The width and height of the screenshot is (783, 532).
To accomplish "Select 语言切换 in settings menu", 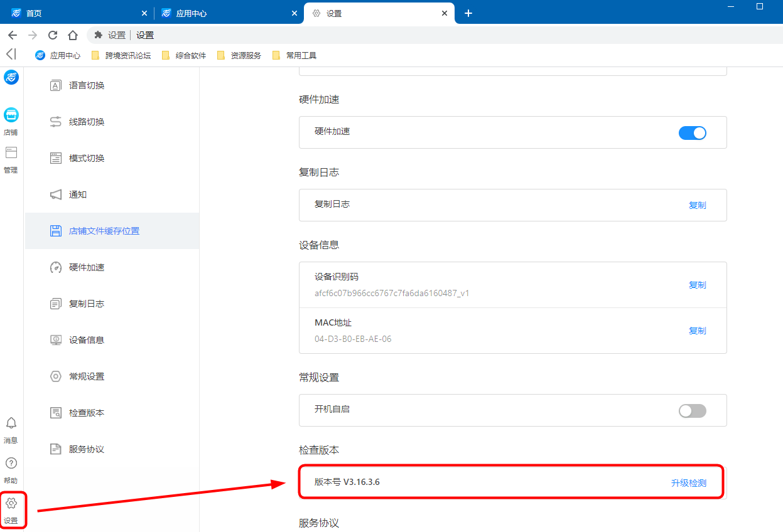I will (x=87, y=85).
